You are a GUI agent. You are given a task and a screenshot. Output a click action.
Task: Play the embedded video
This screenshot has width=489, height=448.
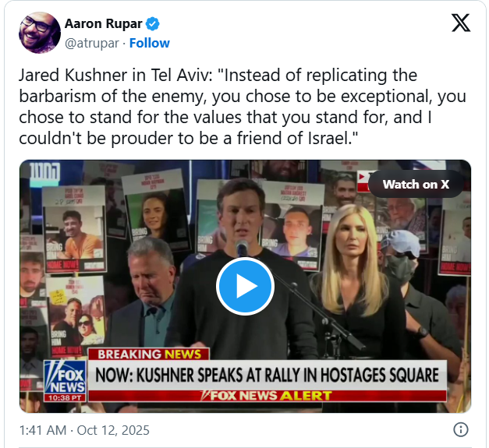coord(245,286)
